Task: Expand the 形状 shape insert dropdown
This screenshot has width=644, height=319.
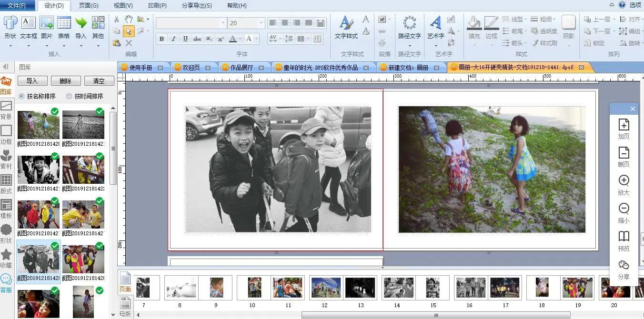Action: 10,46
